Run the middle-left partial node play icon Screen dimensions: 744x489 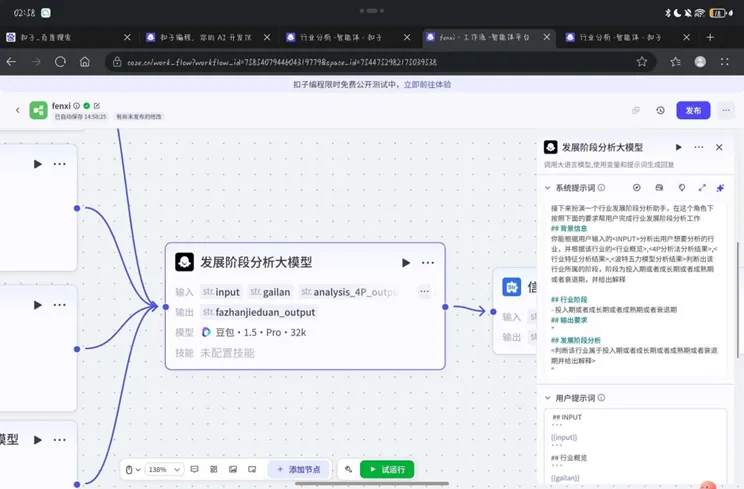[37, 305]
